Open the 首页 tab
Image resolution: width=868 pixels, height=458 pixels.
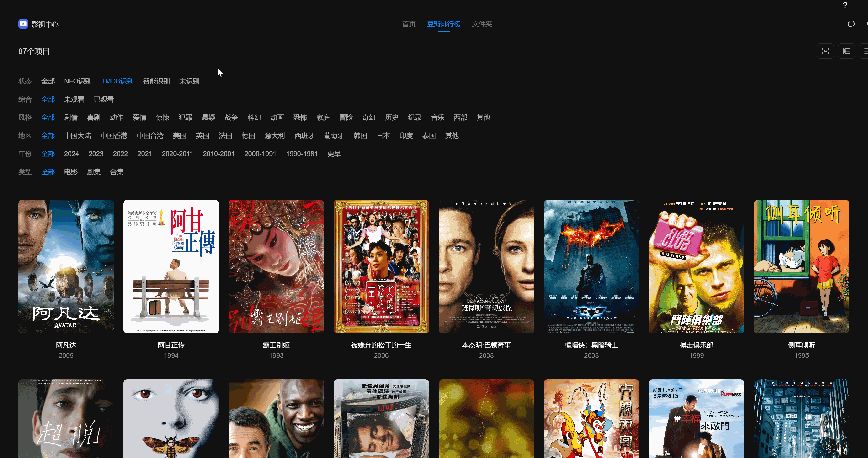409,24
